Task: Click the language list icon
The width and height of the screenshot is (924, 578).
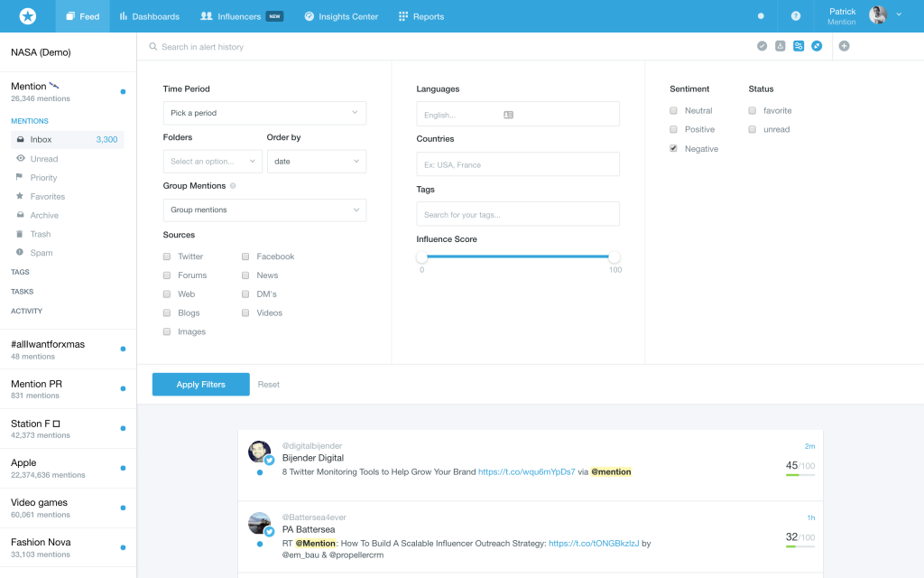Action: click(x=509, y=115)
